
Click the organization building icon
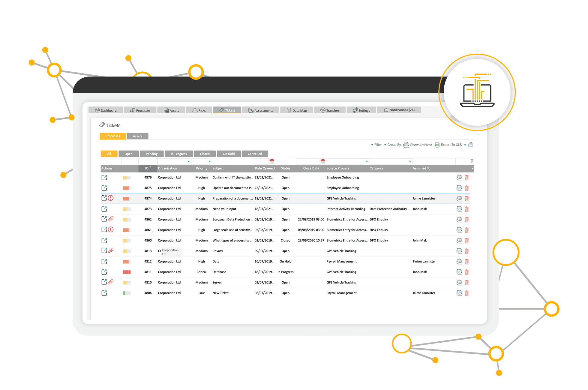(470, 145)
